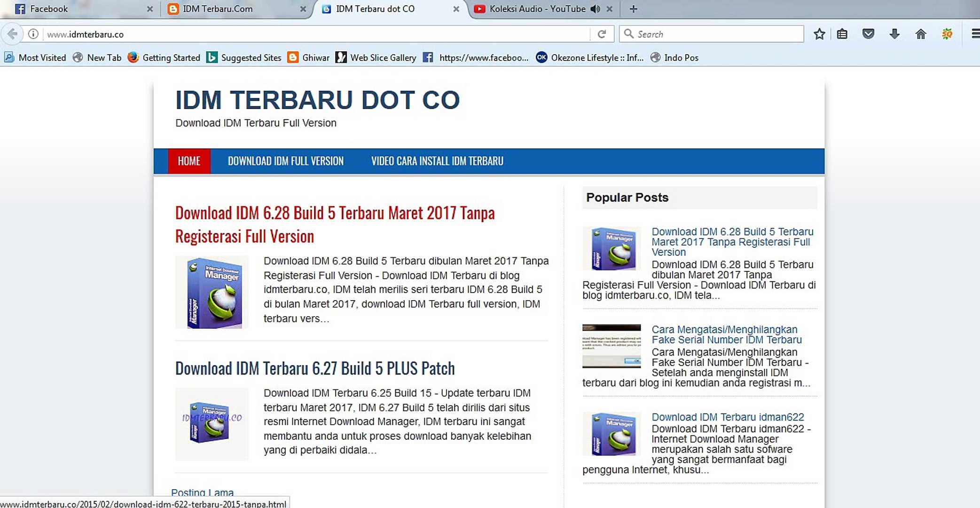Open Download IDM Terbaru 6.27 Build 5 PLUS Patch headline
The height and width of the screenshot is (508, 980).
(x=315, y=368)
